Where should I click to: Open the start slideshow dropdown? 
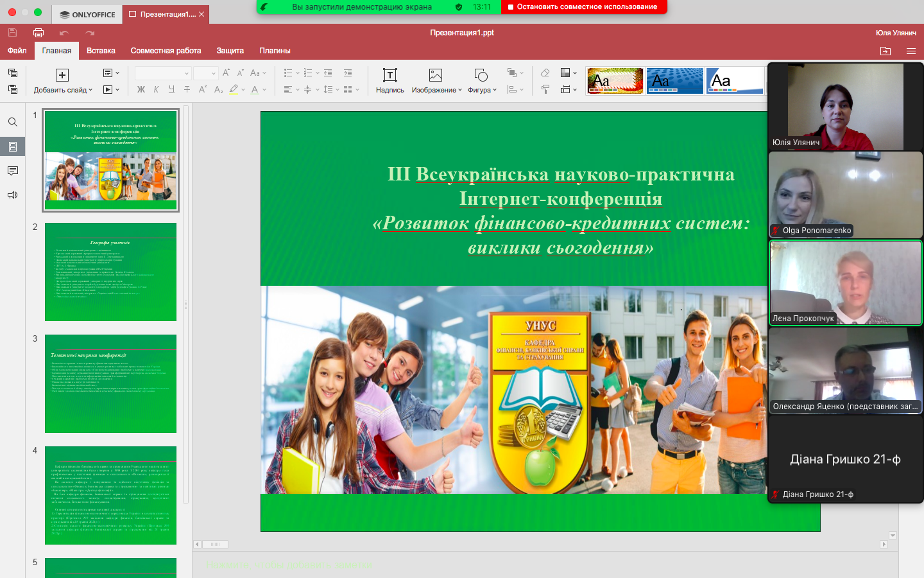111,89
